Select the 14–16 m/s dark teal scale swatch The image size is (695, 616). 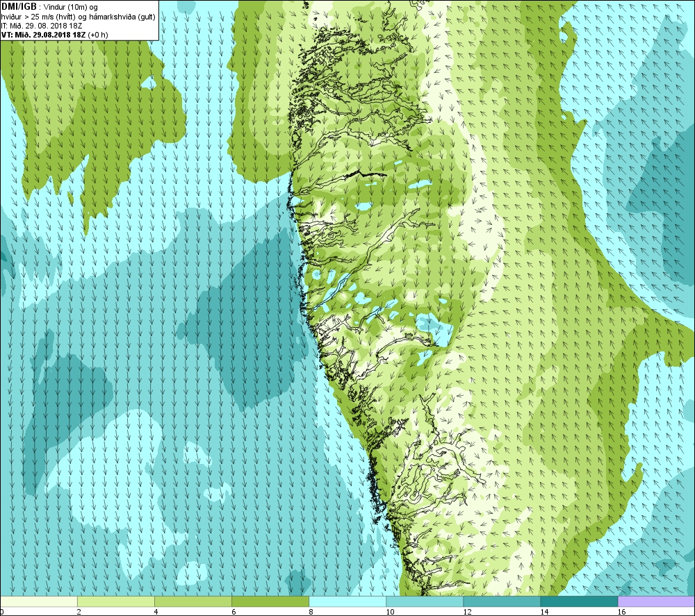[579, 601]
